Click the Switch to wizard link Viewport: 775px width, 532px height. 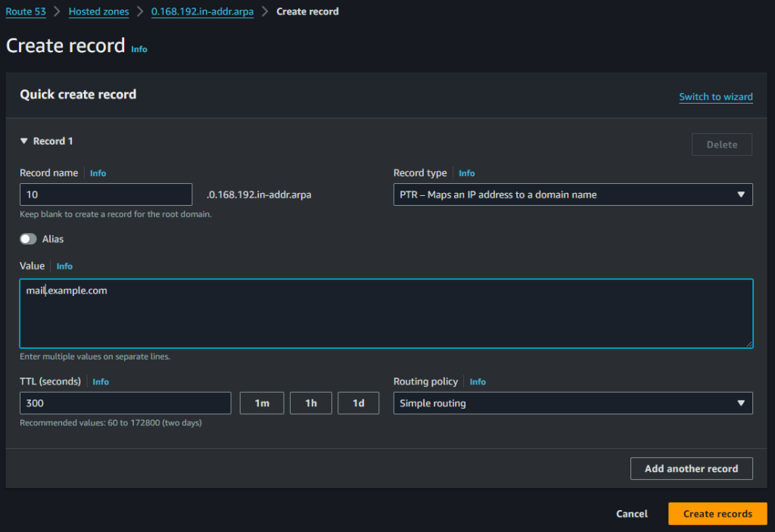tap(715, 96)
